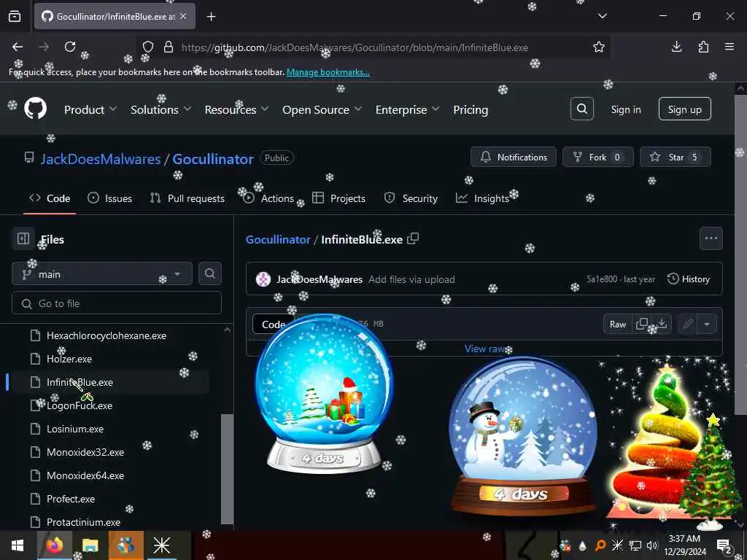This screenshot has height=560, width=747.
Task: Open the browser extensions puzzle icon
Action: click(703, 47)
